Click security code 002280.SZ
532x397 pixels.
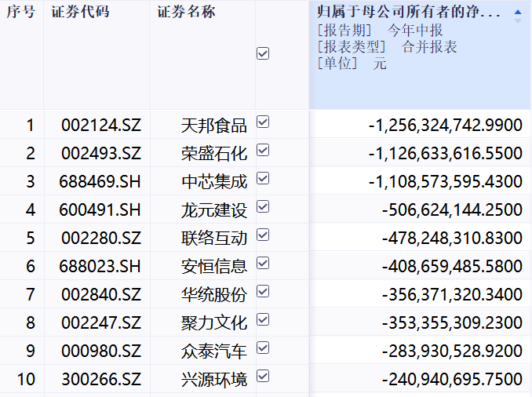pos(101,238)
